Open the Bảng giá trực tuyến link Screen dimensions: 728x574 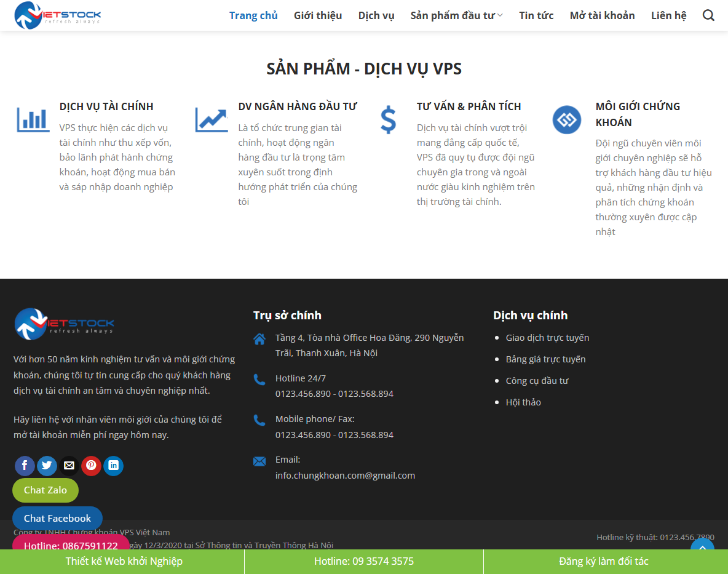click(545, 359)
